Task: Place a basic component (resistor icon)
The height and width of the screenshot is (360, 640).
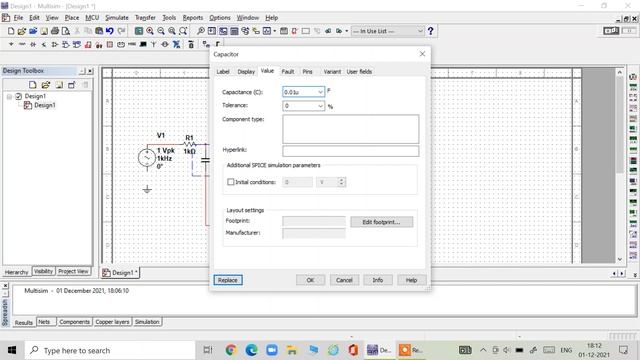Action: (22, 44)
